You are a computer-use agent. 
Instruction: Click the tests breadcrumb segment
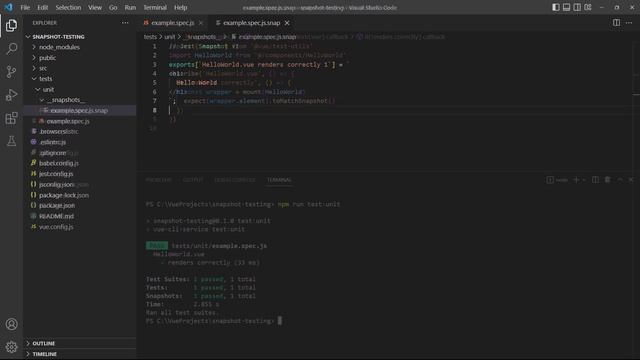[150, 37]
